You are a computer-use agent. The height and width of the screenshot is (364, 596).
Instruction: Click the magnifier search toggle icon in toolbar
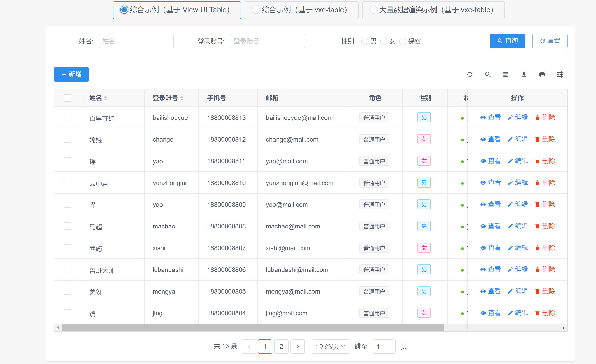pos(488,74)
